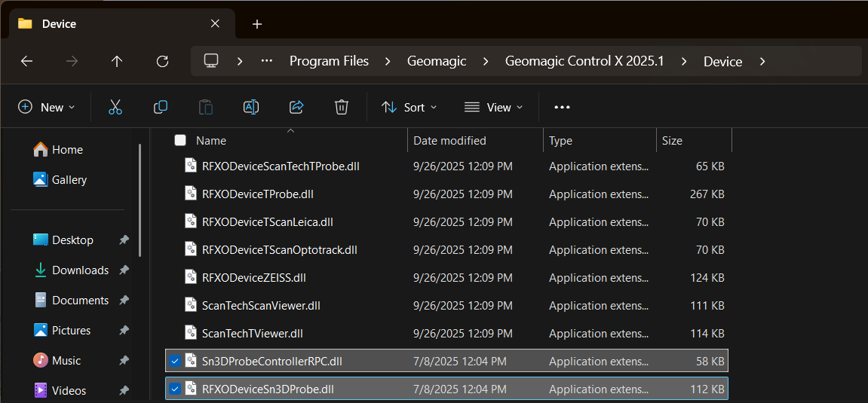The height and width of the screenshot is (403, 868).
Task: Unpin Downloads using its pin icon
Action: pos(124,270)
